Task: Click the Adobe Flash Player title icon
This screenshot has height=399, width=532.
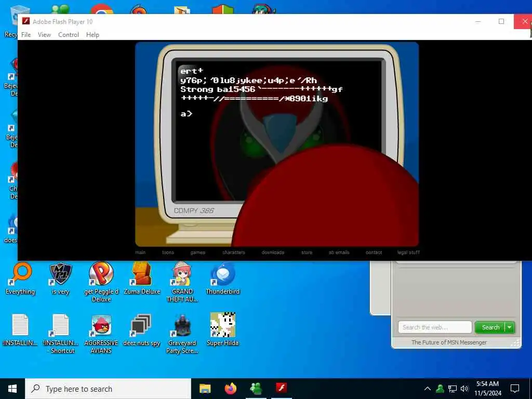Action: pos(26,21)
